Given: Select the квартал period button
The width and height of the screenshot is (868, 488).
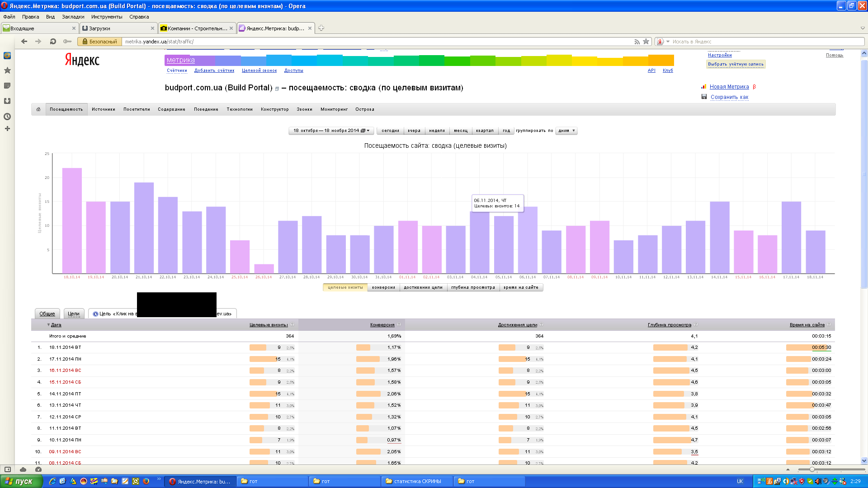Looking at the screenshot, I should pos(485,131).
